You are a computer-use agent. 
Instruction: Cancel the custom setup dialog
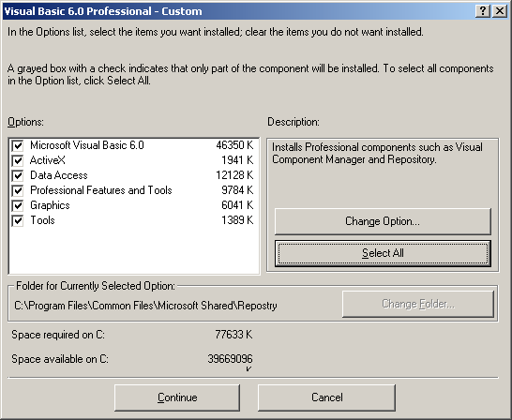click(x=327, y=397)
